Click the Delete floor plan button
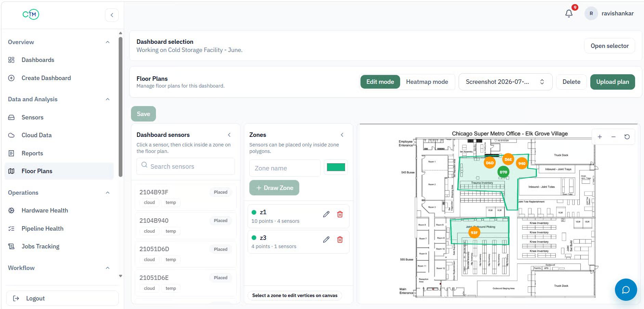This screenshot has height=309, width=644. click(571, 82)
